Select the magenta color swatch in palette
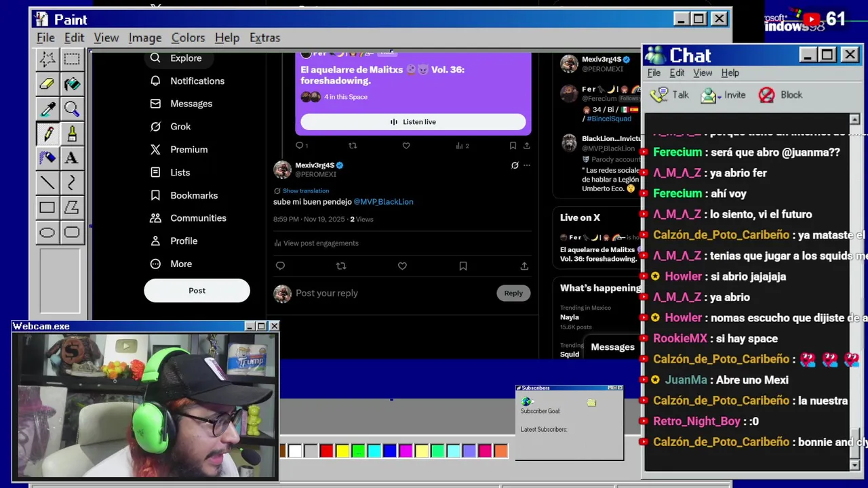Viewport: 868px width, 488px height. tap(406, 451)
